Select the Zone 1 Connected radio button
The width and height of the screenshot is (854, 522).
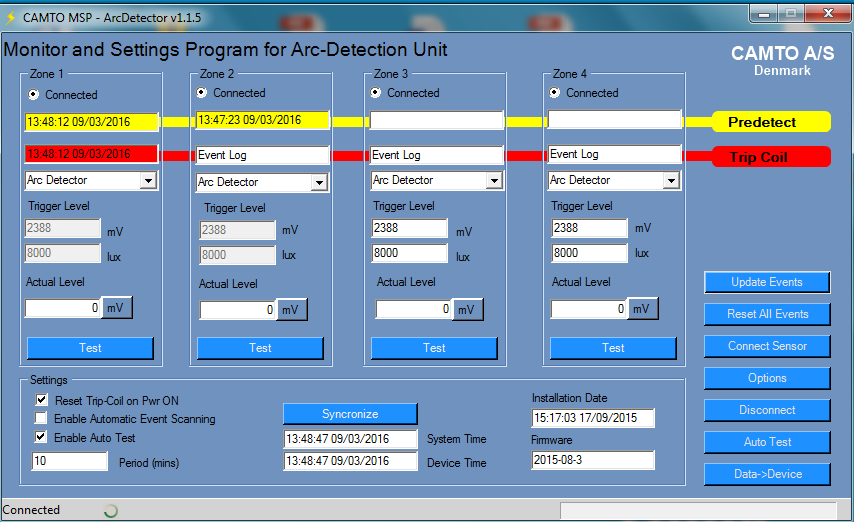[x=34, y=94]
